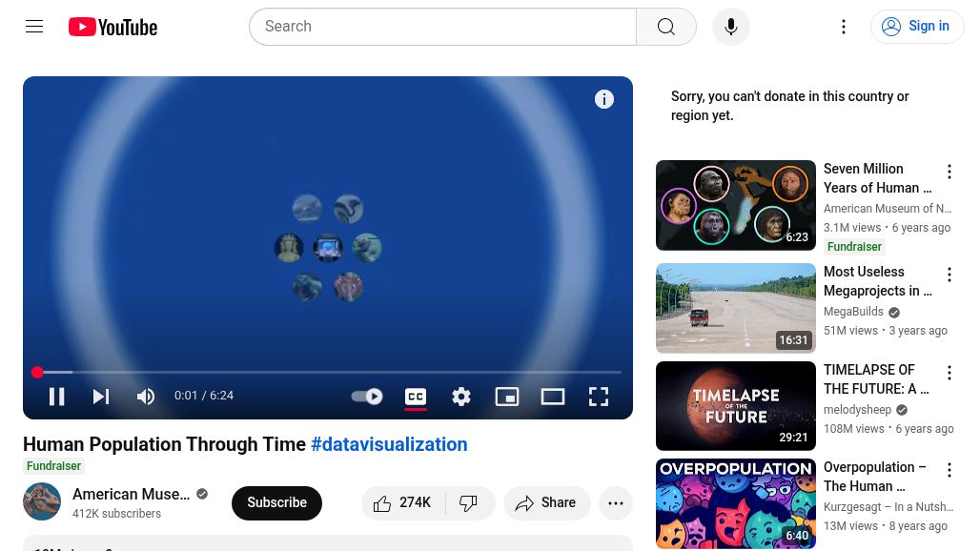The height and width of the screenshot is (551, 980).
Task: Click Seven Million Years of Human title
Action: tap(877, 178)
